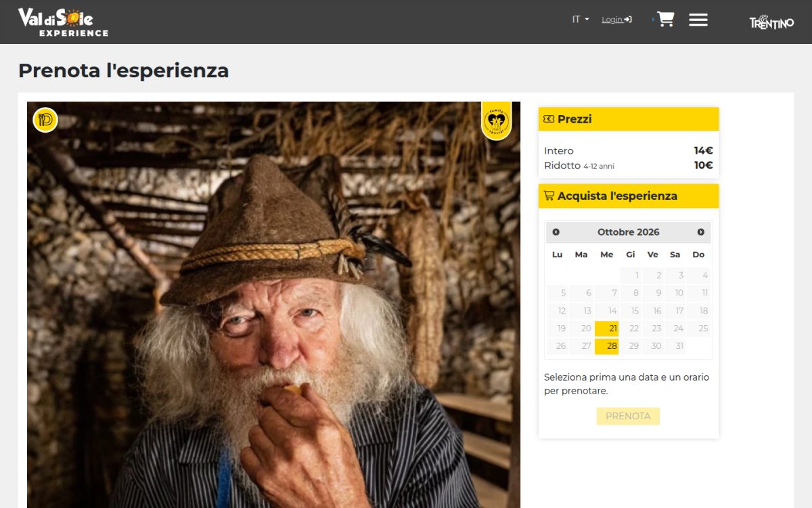Click the food category badge on photo
The height and width of the screenshot is (508, 812).
pyautogui.click(x=45, y=120)
